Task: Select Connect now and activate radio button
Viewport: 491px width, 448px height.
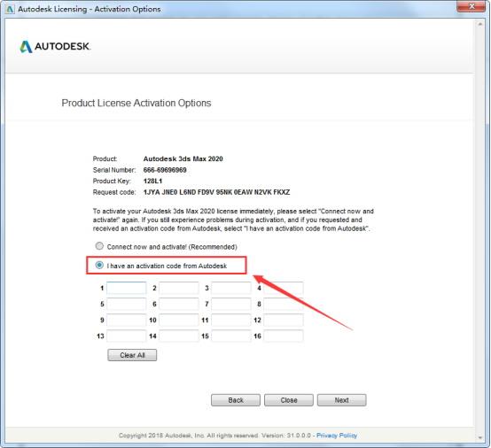Action: coord(99,246)
